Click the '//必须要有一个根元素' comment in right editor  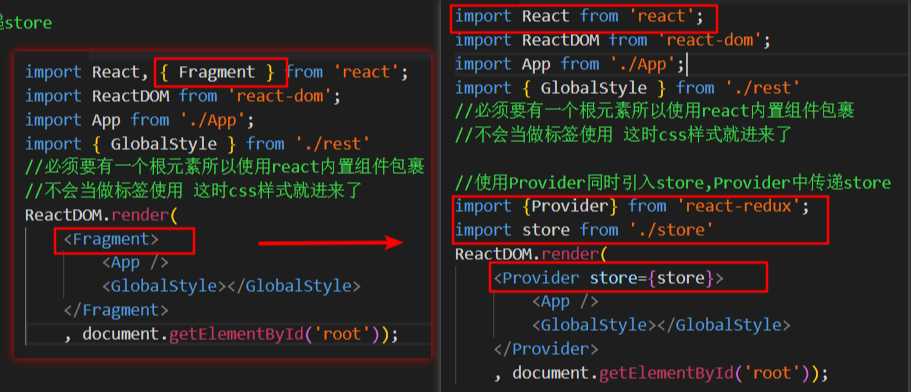655,112
